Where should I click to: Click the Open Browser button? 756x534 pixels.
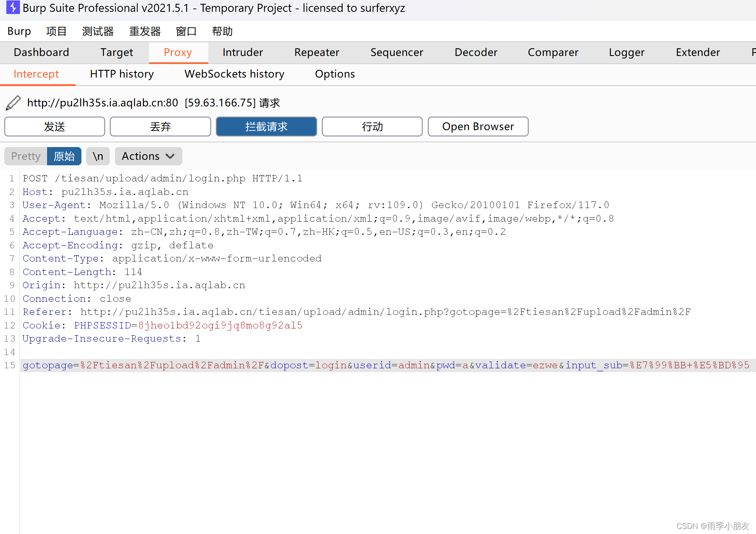pos(478,126)
